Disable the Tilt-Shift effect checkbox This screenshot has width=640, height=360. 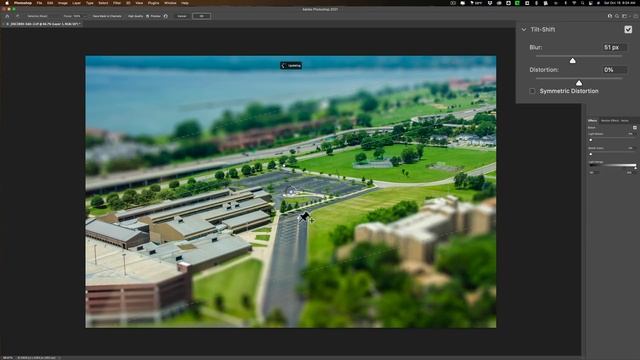(628, 29)
